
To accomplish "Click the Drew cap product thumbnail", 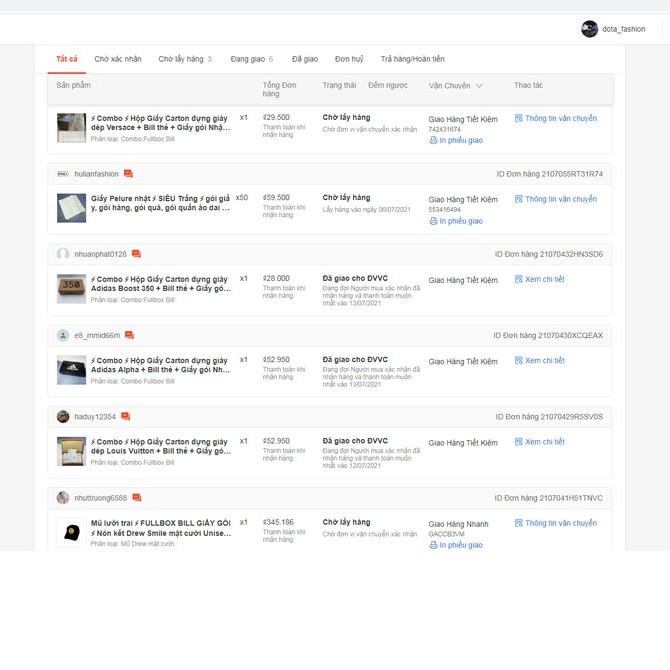I will (x=71, y=532).
